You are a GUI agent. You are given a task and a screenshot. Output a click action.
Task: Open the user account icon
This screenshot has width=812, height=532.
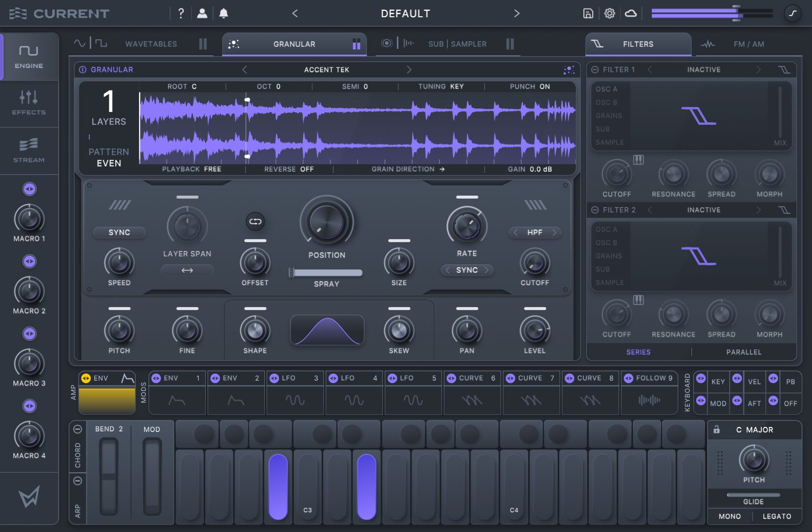tap(202, 13)
